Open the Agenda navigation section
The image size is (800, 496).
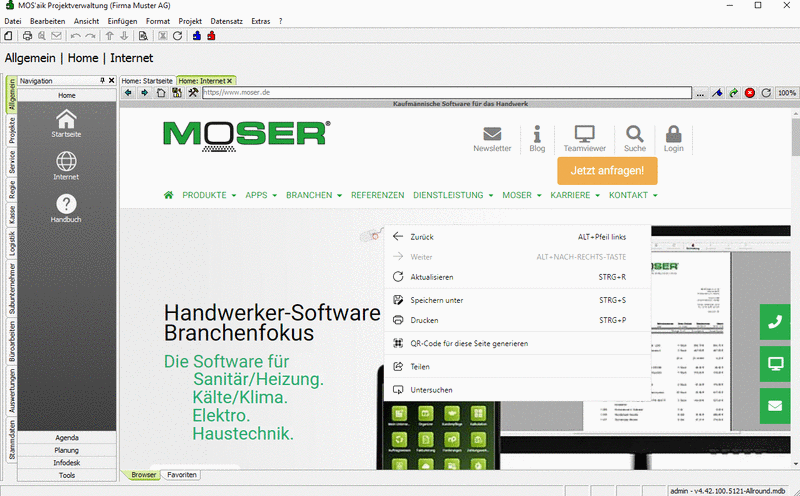click(67, 437)
